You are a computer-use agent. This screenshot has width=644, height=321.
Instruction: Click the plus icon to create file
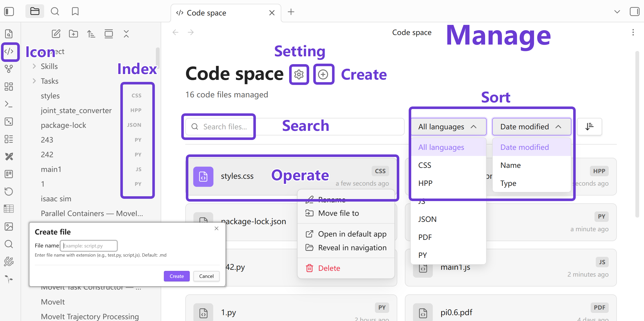[323, 75]
